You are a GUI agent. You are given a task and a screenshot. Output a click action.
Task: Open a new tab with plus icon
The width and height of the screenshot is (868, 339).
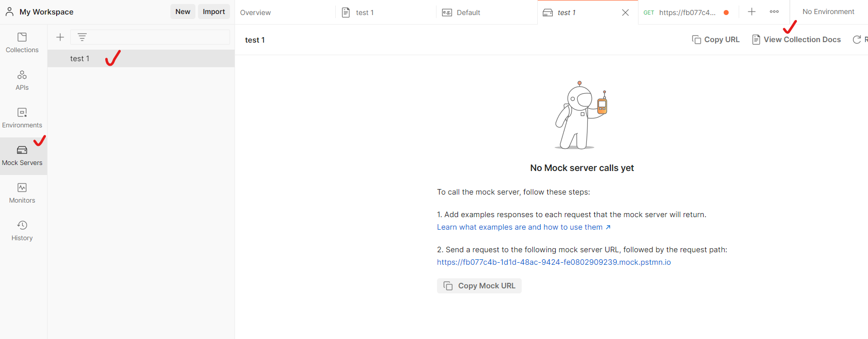coord(752,12)
